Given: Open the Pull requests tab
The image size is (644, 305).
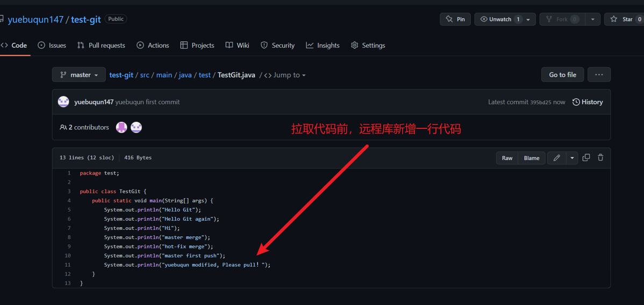Looking at the screenshot, I should click(101, 46).
